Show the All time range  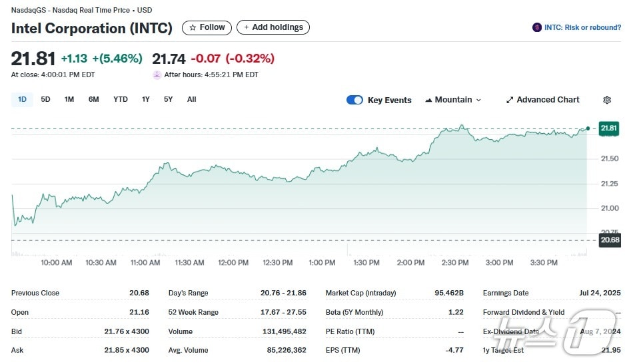tap(192, 100)
